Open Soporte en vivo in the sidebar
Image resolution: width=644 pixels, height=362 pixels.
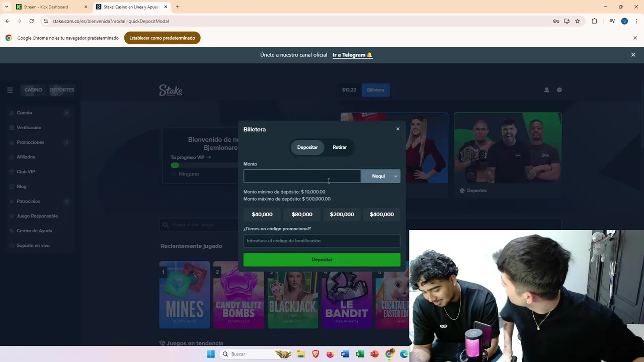[33, 245]
